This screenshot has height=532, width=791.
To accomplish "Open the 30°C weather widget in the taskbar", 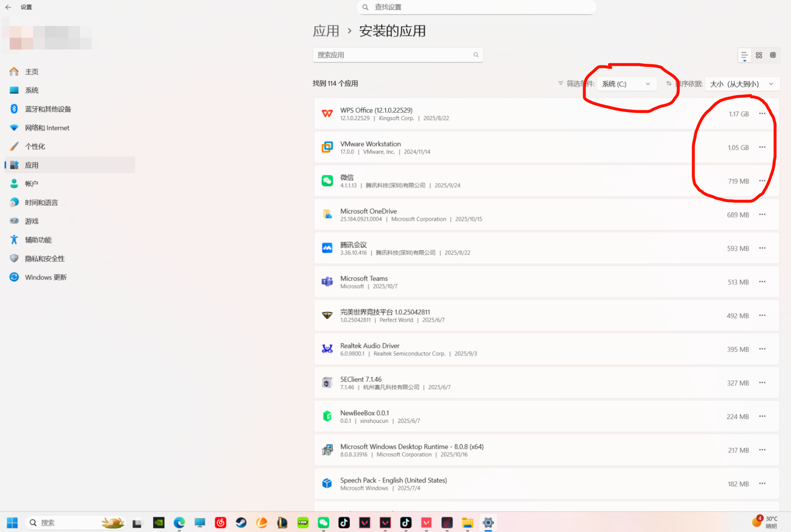I will point(765,522).
